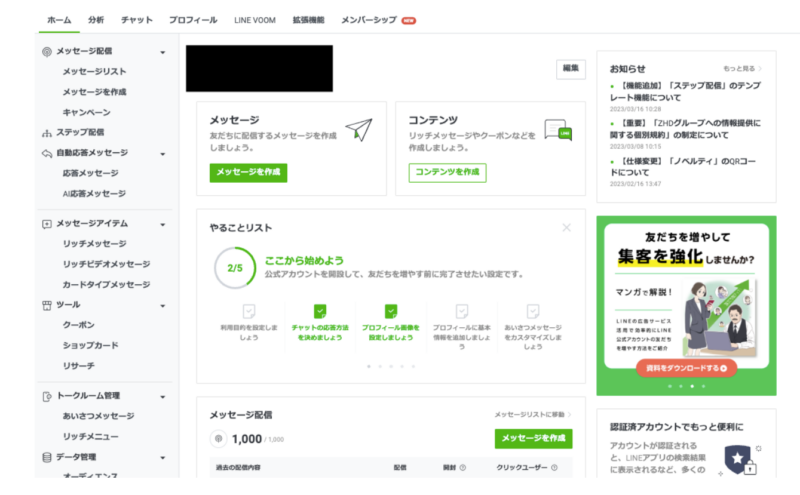Click the third banner carousel dot
800x495 pixels.
coord(692,386)
